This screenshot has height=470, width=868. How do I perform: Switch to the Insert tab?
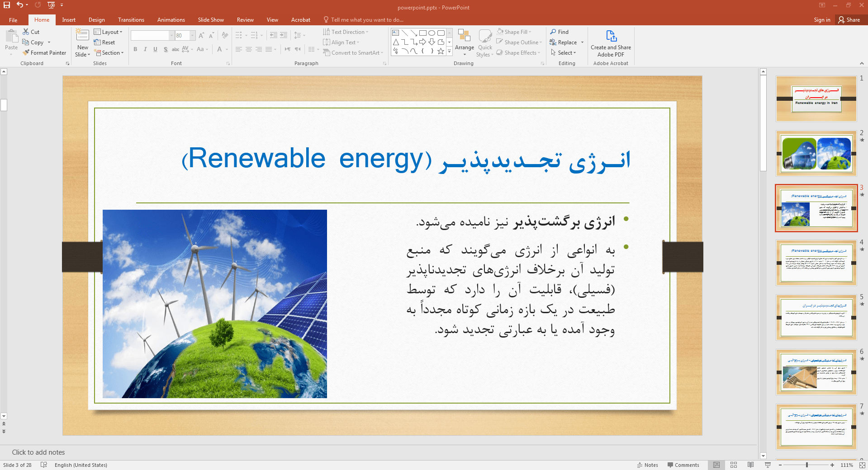click(x=69, y=20)
